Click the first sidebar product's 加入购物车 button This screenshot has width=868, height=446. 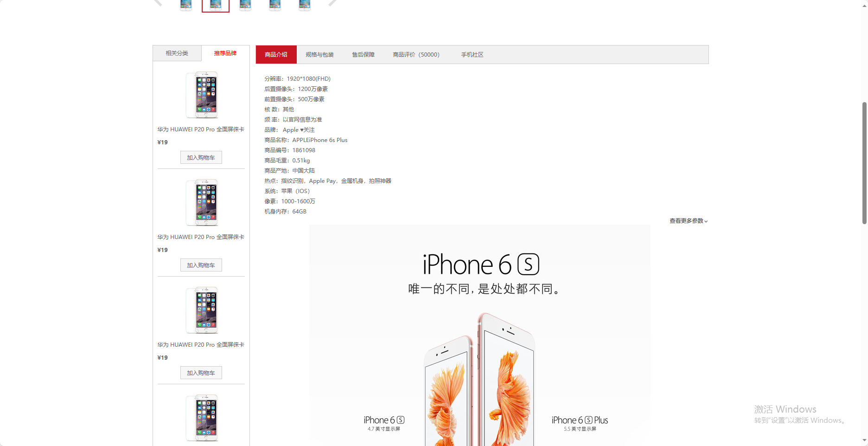(201, 158)
